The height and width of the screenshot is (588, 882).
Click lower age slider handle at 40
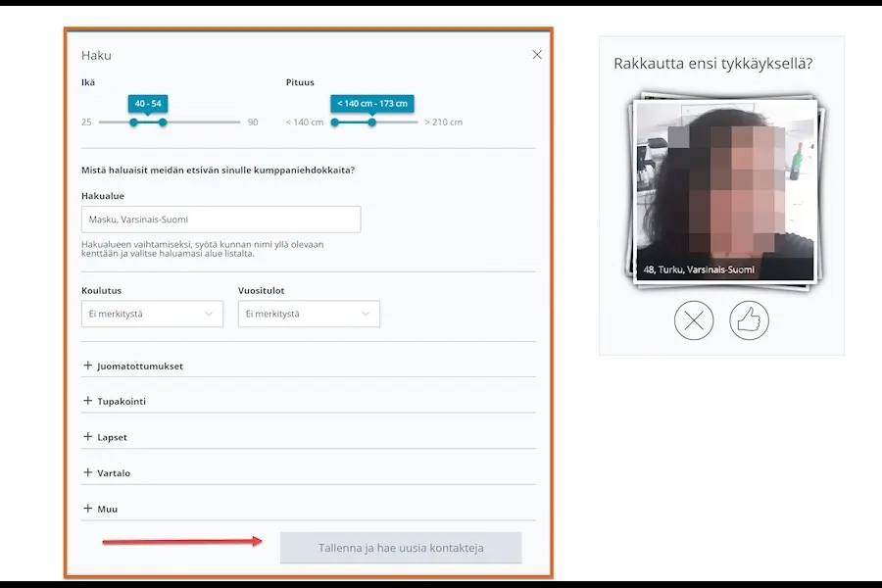click(x=133, y=122)
